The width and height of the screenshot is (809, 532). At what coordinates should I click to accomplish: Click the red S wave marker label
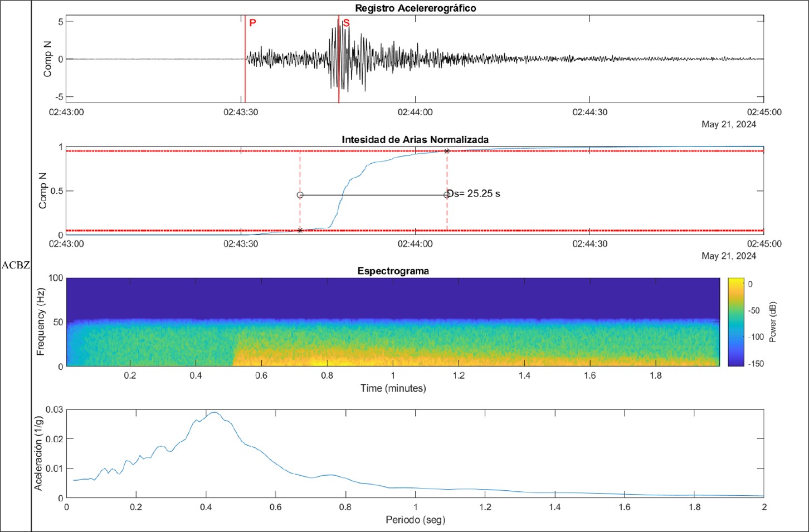coord(347,23)
